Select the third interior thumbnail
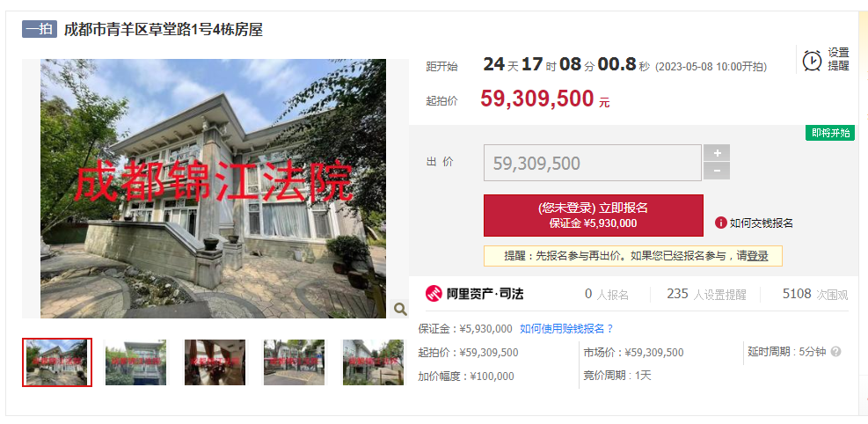 [x=215, y=362]
